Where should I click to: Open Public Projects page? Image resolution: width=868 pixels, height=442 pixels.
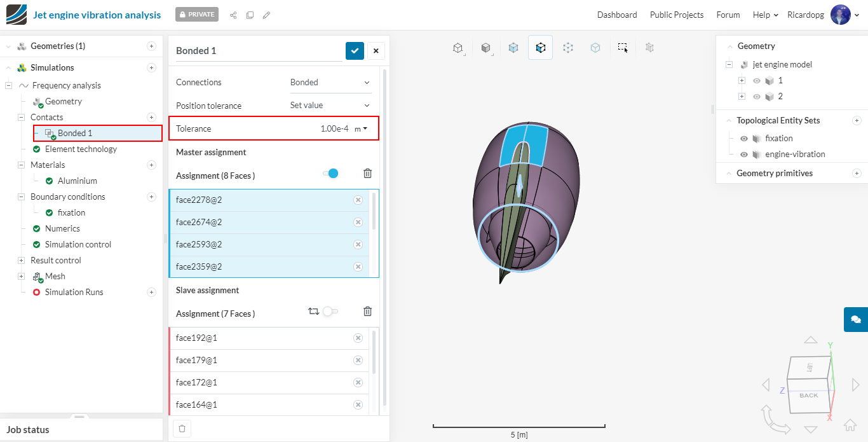pos(677,15)
